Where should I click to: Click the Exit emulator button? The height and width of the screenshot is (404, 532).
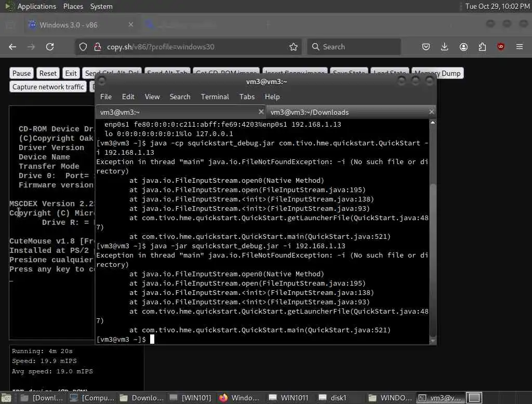tap(71, 73)
